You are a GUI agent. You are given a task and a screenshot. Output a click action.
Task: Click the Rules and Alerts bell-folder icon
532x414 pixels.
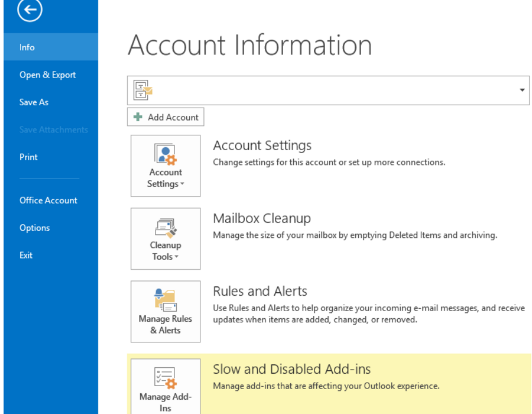pos(166,300)
